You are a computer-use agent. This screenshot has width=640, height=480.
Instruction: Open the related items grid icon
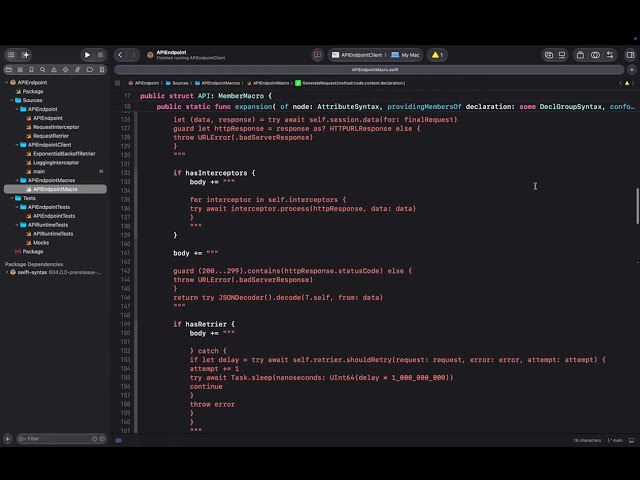point(118,83)
